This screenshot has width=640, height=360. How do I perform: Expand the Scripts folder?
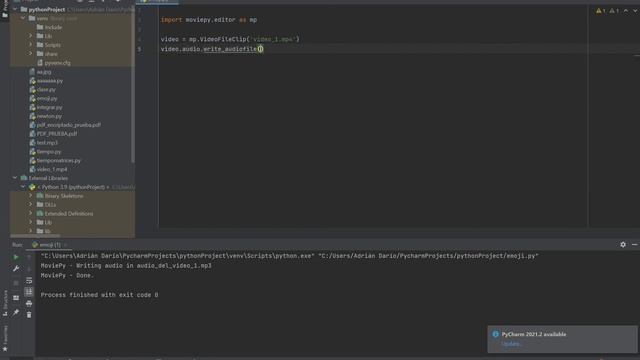(31, 45)
